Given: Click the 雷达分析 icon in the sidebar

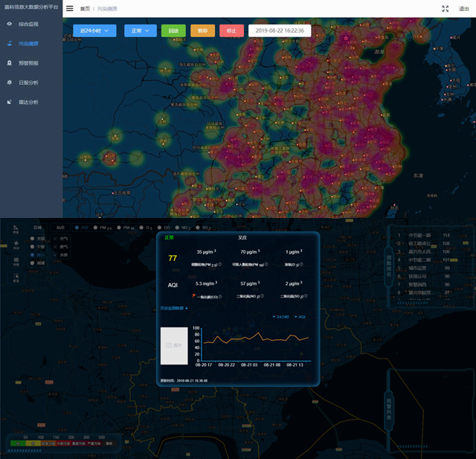Looking at the screenshot, I should click(10, 102).
